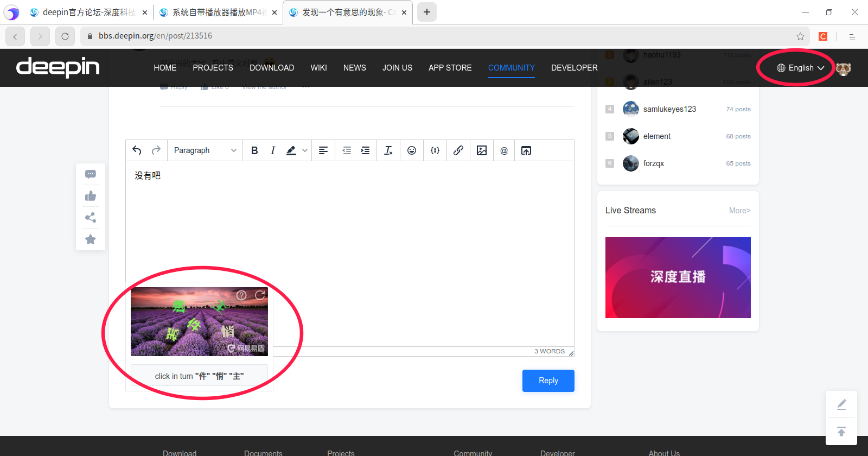Click the footer Documents link
The width and height of the screenshot is (868, 456).
263,453
